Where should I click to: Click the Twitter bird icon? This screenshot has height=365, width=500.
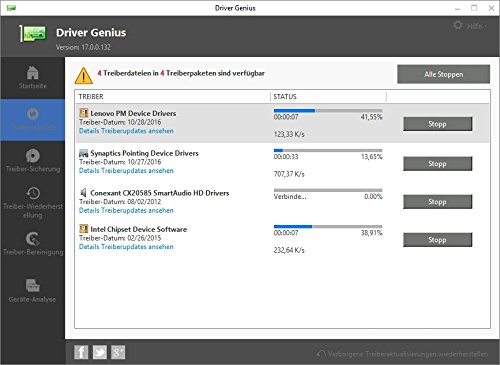[x=99, y=352]
